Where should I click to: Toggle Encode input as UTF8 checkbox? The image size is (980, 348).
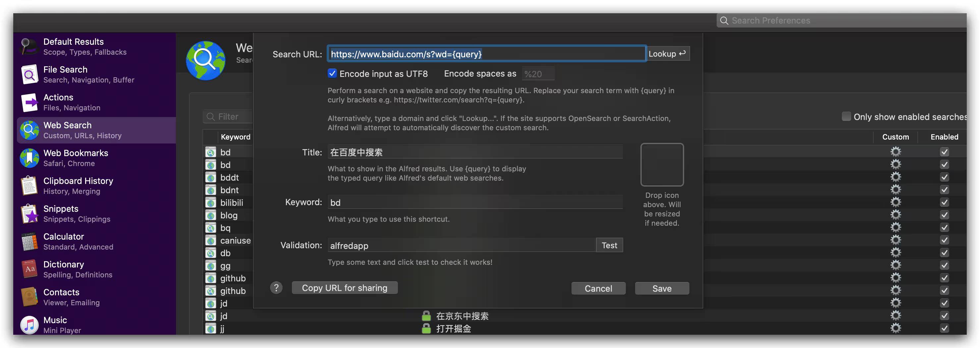(x=332, y=74)
